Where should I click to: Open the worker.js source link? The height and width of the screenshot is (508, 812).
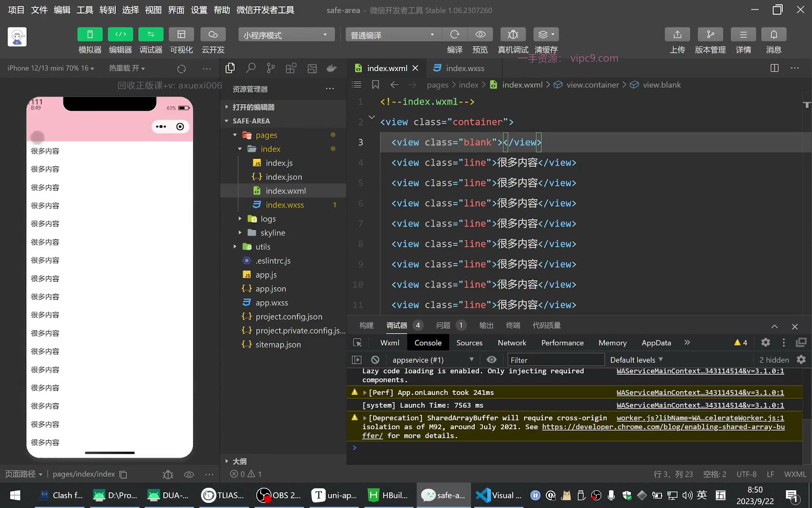click(700, 418)
